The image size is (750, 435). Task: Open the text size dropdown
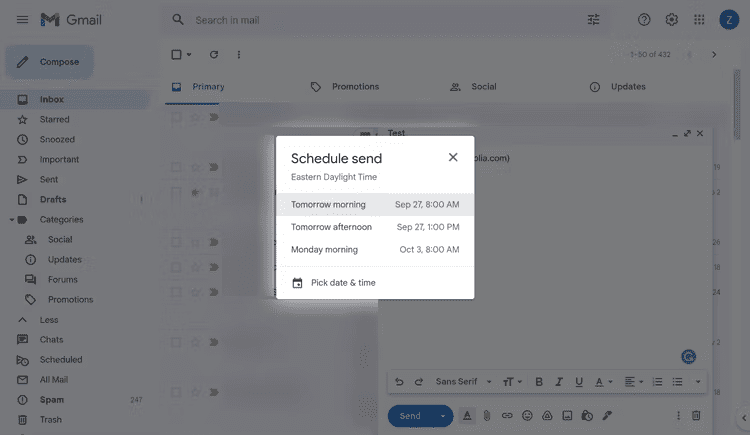click(512, 382)
